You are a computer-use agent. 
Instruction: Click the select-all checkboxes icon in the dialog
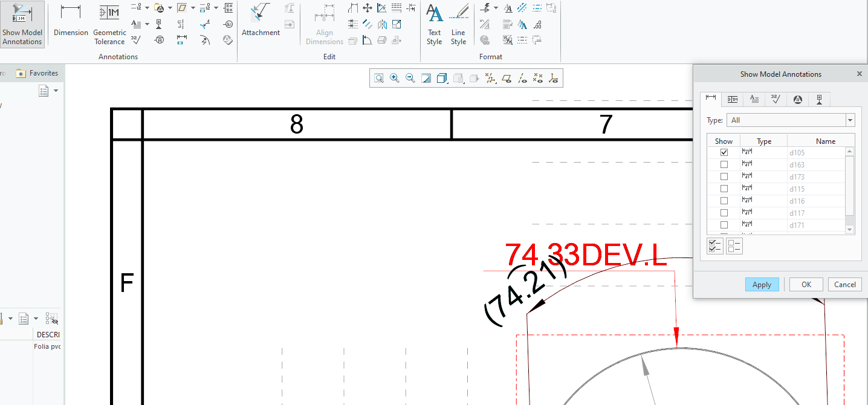pos(714,245)
